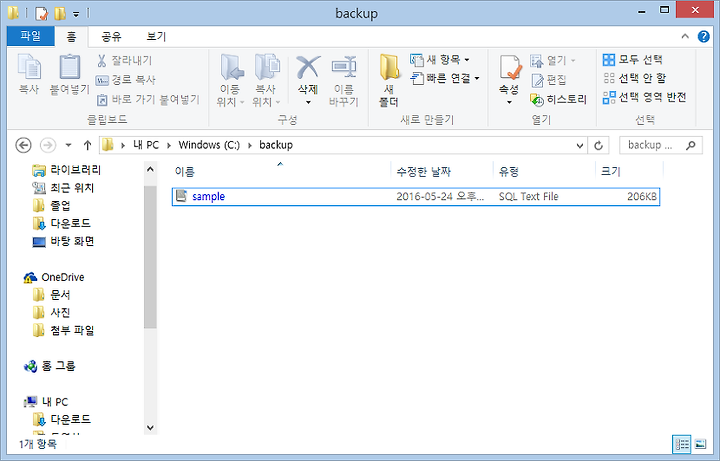The height and width of the screenshot is (461, 720).
Task: Switch to the 공유 (Share) tab
Action: 111,36
